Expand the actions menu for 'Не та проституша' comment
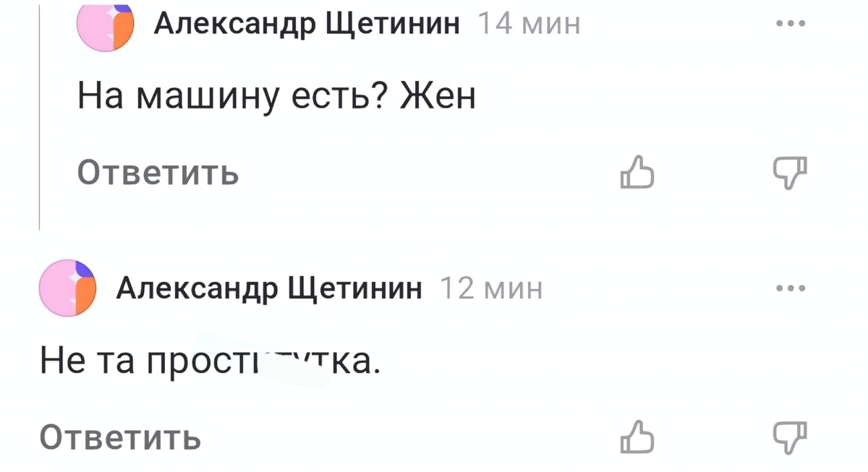The width and height of the screenshot is (868, 472). pos(791,287)
